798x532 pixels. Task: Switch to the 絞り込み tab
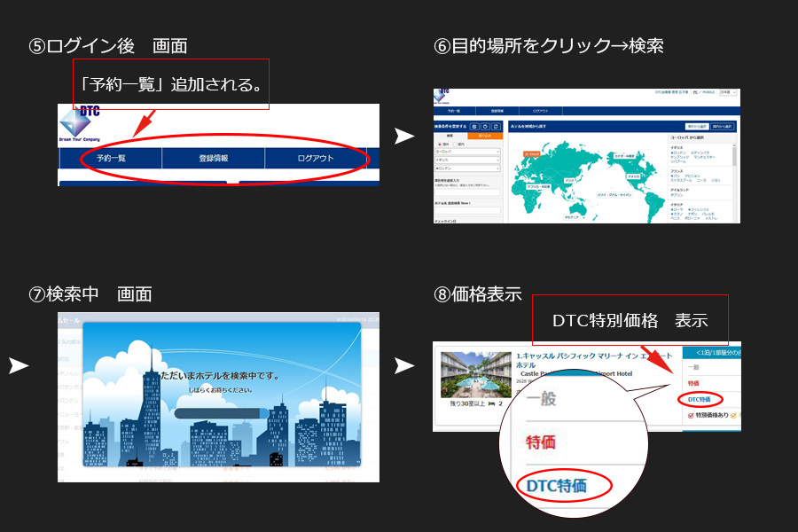[x=485, y=135]
